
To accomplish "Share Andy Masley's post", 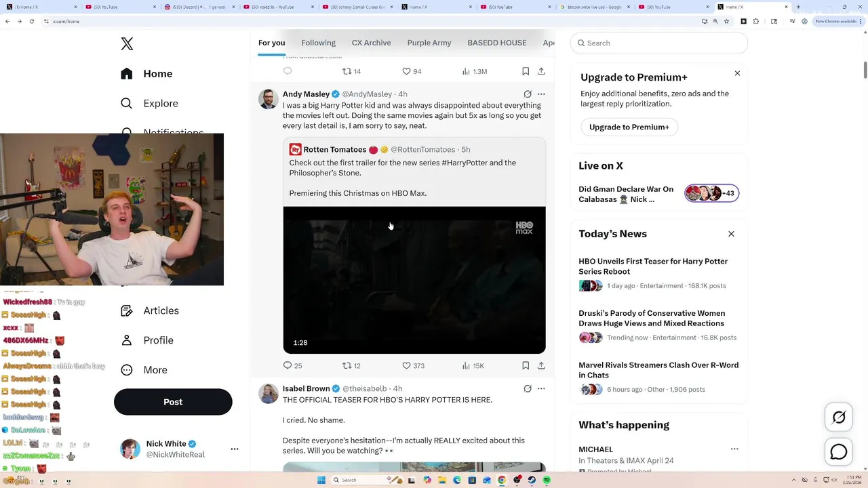I will 541,365.
